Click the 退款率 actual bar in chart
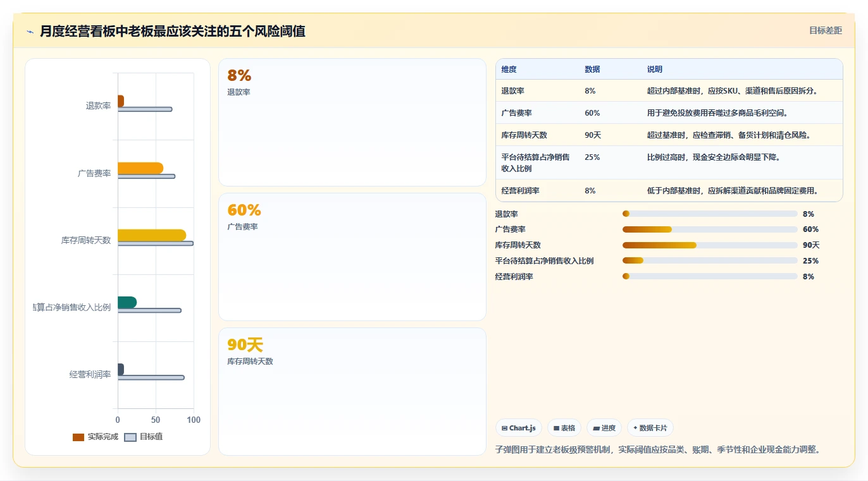Viewport: 868px width, 481px height. pos(121,101)
